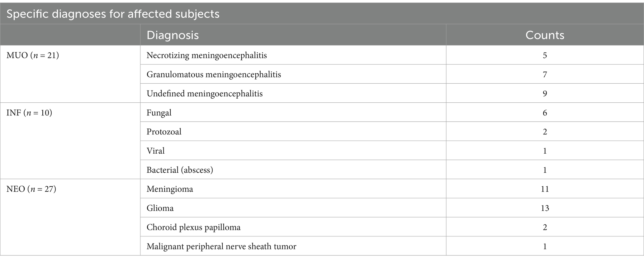644x261 pixels.
Task: Click the Bacterial (abscess) diagnosis cell
Action: coord(180,170)
